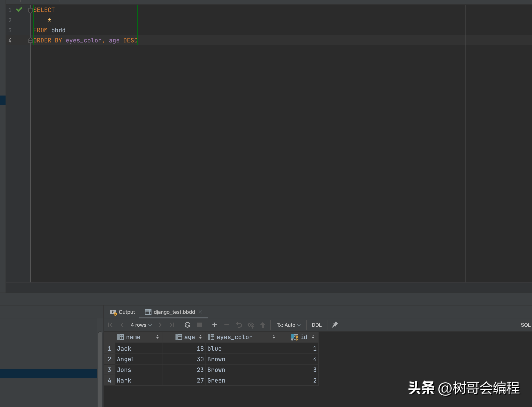The width and height of the screenshot is (532, 407).
Task: Open the Tx: Auto transaction dropdown
Action: click(x=289, y=325)
